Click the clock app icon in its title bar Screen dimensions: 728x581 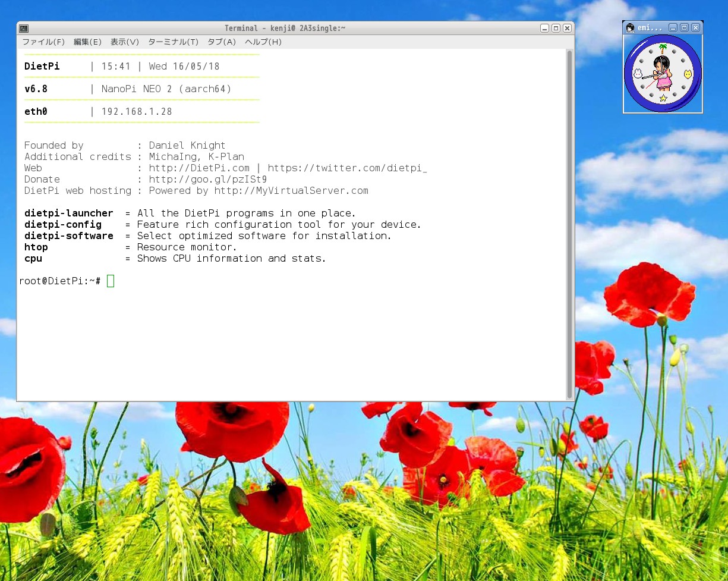click(630, 28)
